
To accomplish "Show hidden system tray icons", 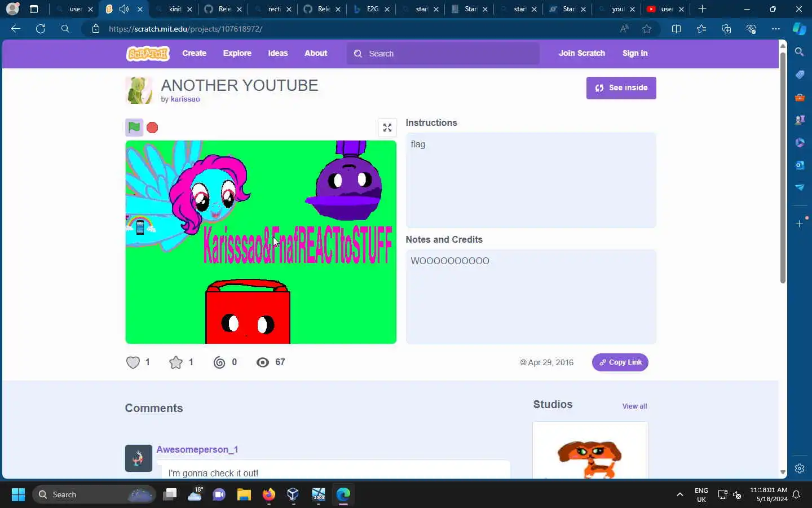I will tap(680, 494).
